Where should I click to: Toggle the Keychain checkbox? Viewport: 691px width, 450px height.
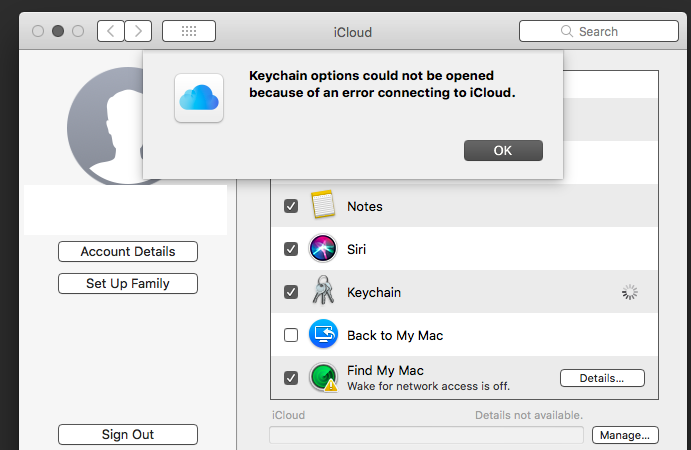(x=291, y=292)
